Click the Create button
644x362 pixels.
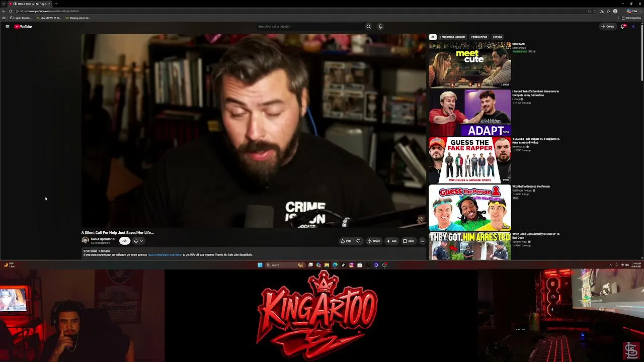(608, 27)
